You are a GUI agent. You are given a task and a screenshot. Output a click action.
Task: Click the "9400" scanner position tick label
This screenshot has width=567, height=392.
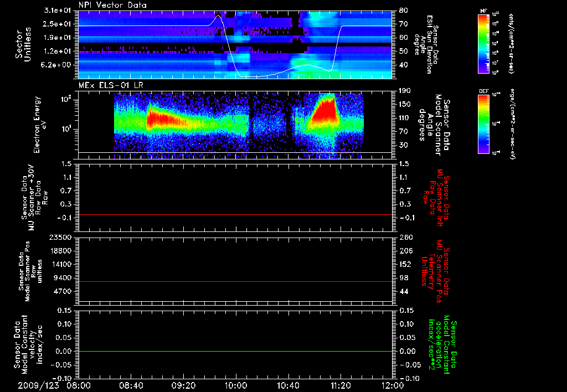[x=62, y=278]
